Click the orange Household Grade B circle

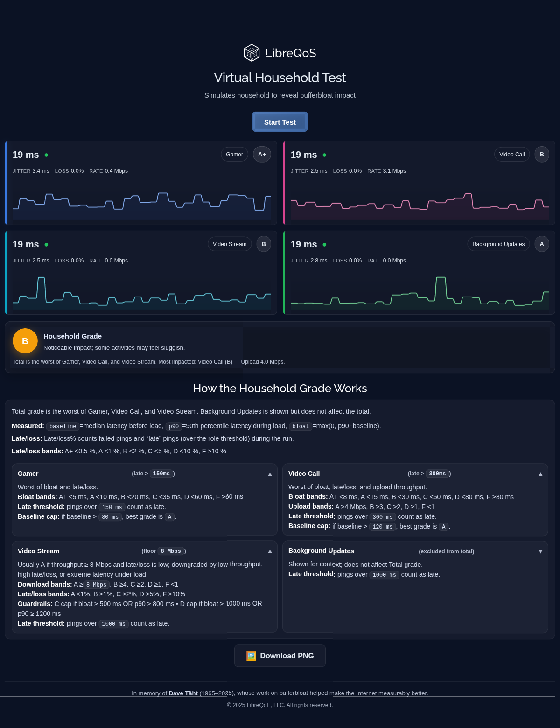click(25, 341)
